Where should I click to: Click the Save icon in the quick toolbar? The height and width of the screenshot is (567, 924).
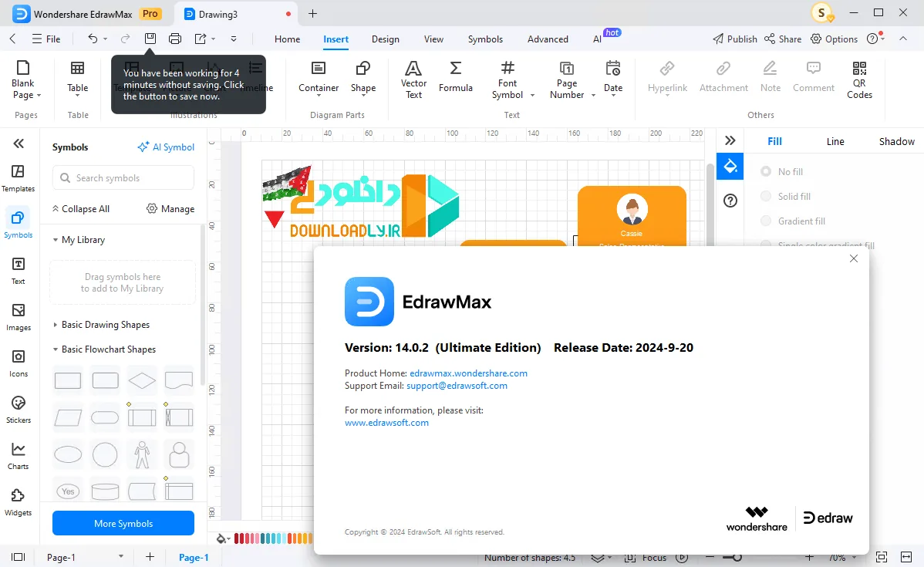pyautogui.click(x=150, y=39)
